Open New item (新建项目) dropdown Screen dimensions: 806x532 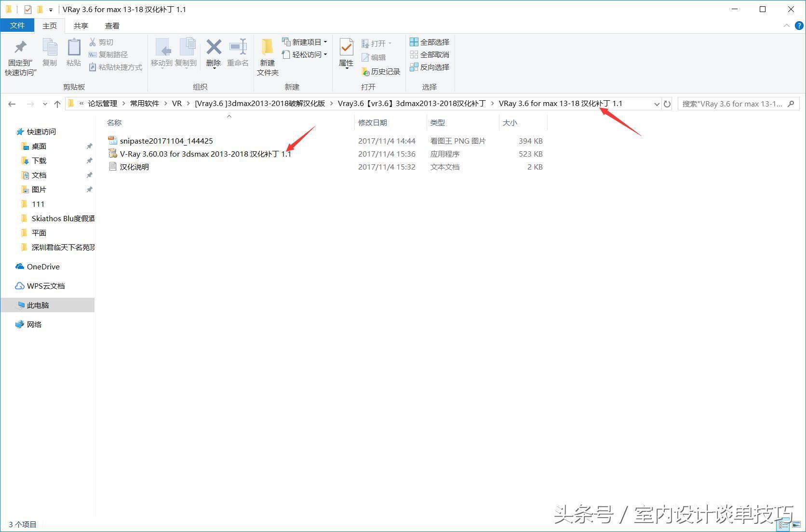coord(305,42)
